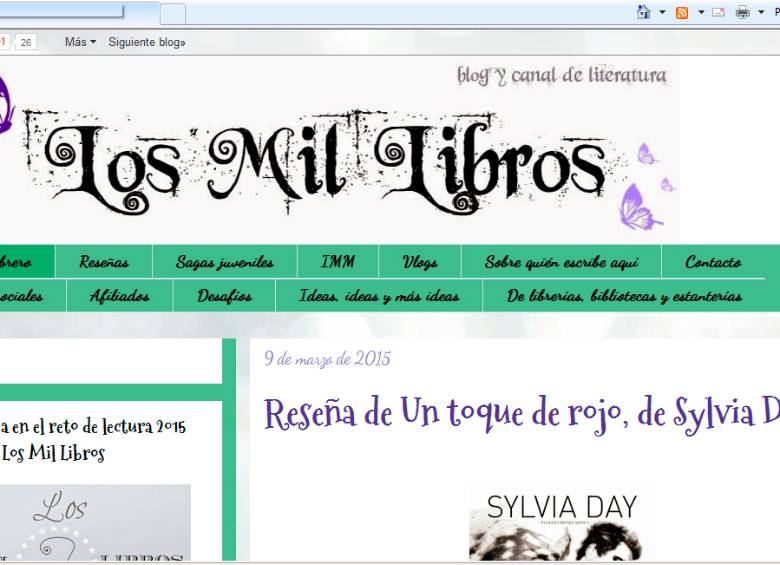Open Sobre quién escribe aquí page
The image size is (780, 565).
tap(561, 262)
